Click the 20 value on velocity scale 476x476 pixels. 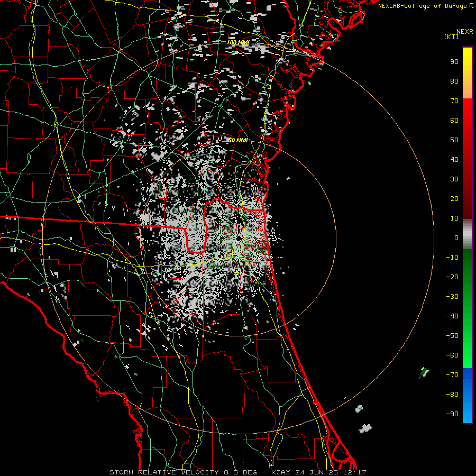[454, 198]
